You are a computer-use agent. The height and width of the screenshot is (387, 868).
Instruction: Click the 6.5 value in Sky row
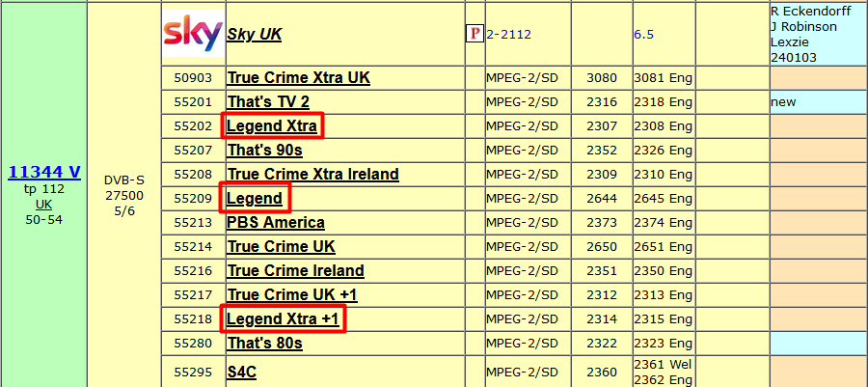tap(643, 35)
